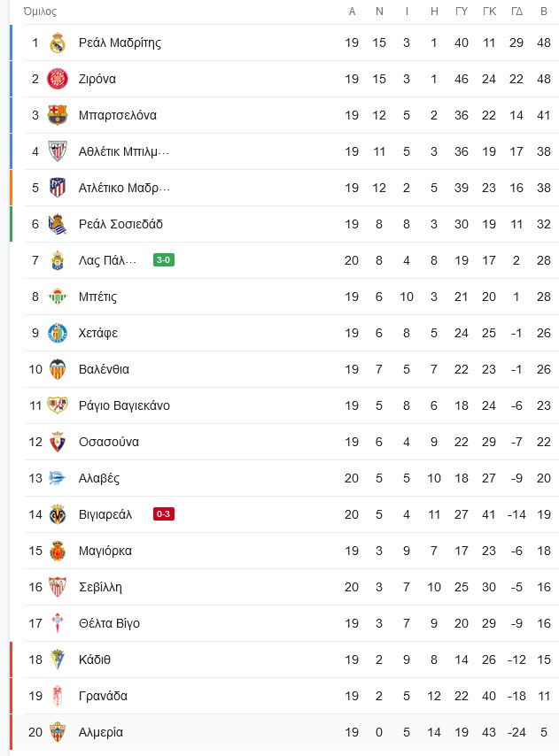The image size is (559, 756).
Task: Open the green 3-0 result badge
Action: click(x=164, y=260)
